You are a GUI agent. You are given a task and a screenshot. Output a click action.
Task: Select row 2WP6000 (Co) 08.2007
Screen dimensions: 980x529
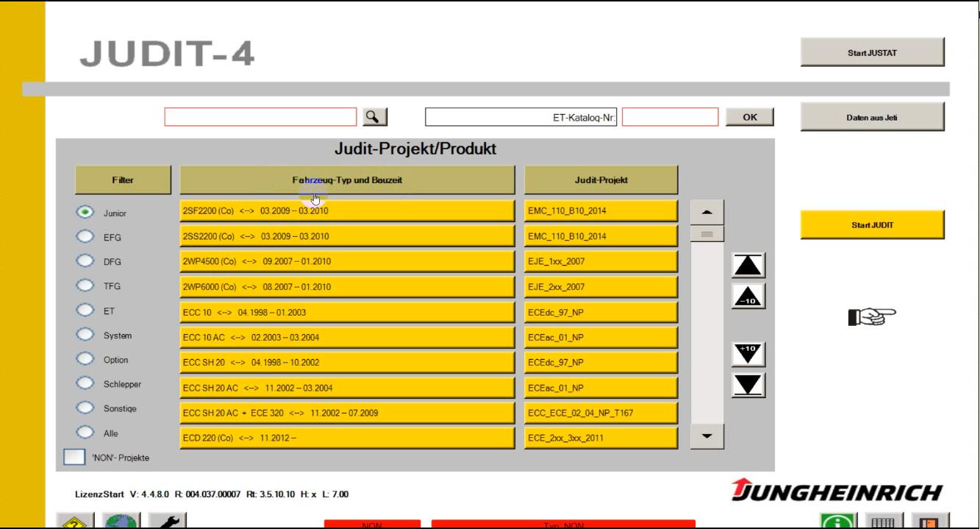(x=347, y=287)
